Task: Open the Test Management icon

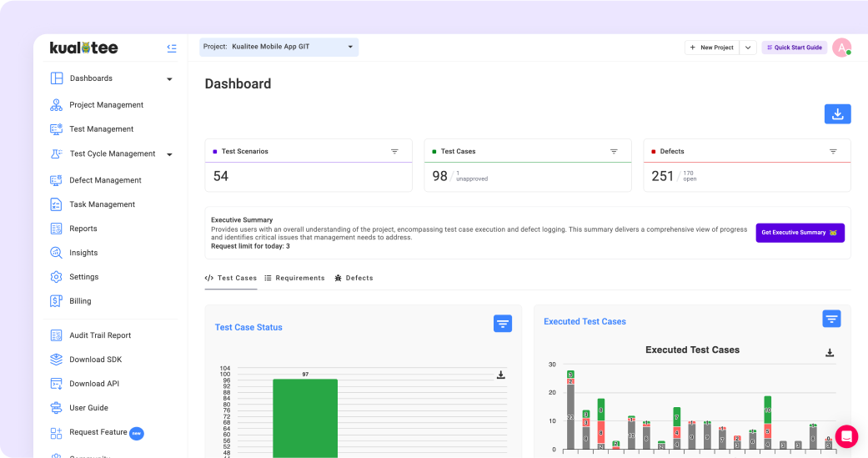Action: 57,129
